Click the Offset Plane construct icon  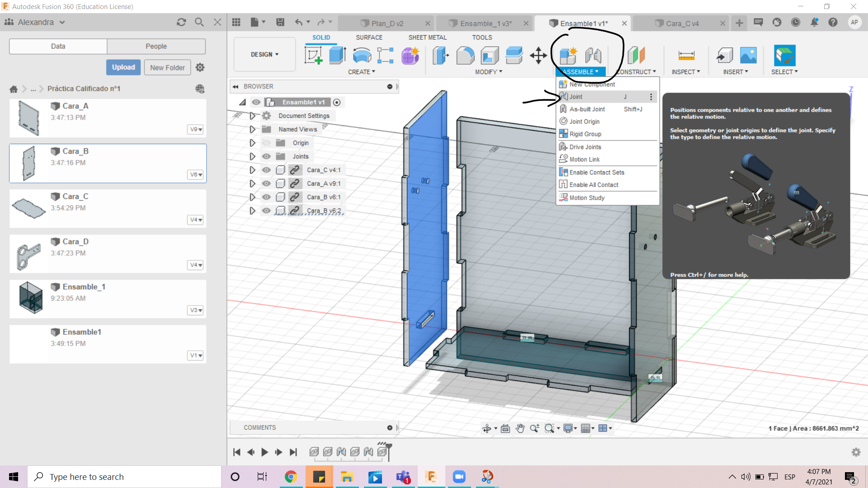636,56
